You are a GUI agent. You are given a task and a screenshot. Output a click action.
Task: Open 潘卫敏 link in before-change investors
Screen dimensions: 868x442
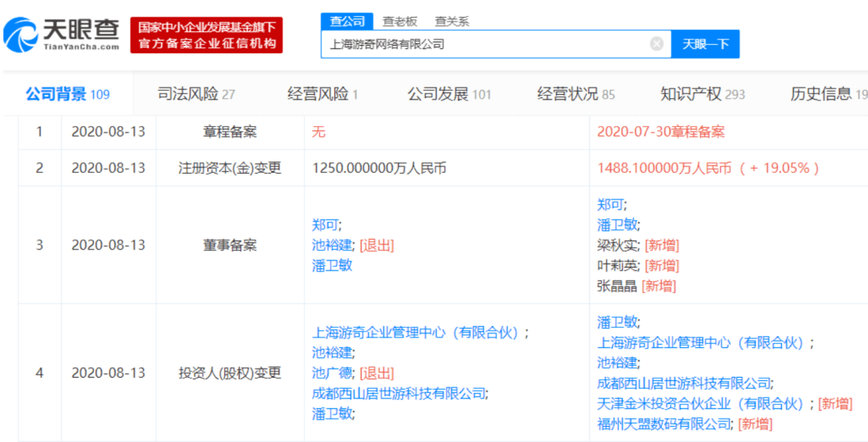pyautogui.click(x=334, y=413)
